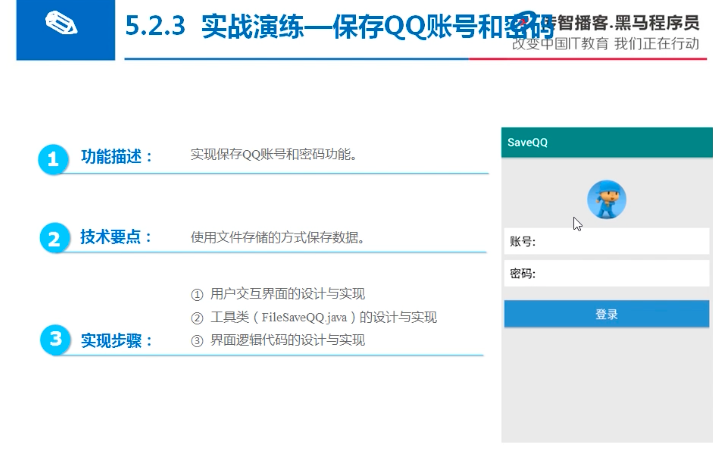Image resolution: width=724 pixels, height=456 pixels.
Task: Click the 账号 input field
Action: [x=606, y=241]
